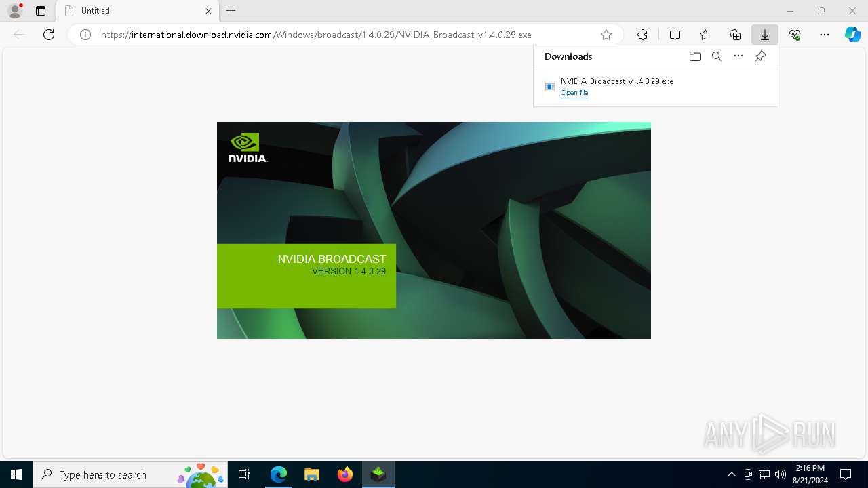This screenshot has height=488, width=868.
Task: Open the tab actions menu icon
Action: coord(41,11)
